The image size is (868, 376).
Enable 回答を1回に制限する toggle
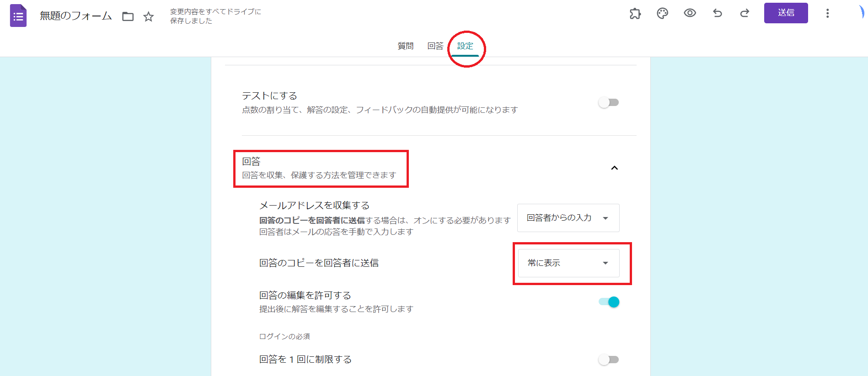click(608, 360)
